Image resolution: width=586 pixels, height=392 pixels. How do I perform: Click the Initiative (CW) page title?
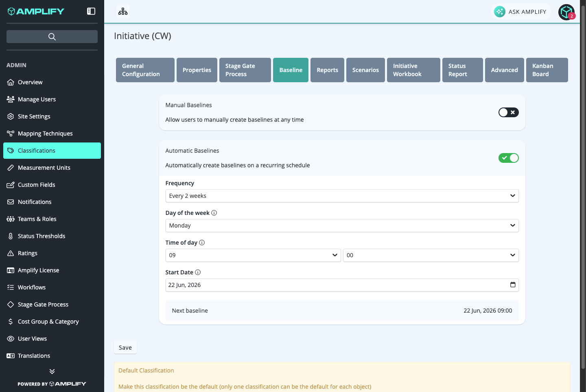pos(142,36)
